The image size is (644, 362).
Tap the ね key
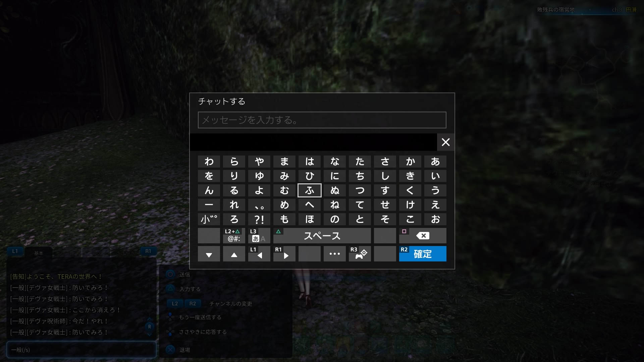coord(335,205)
